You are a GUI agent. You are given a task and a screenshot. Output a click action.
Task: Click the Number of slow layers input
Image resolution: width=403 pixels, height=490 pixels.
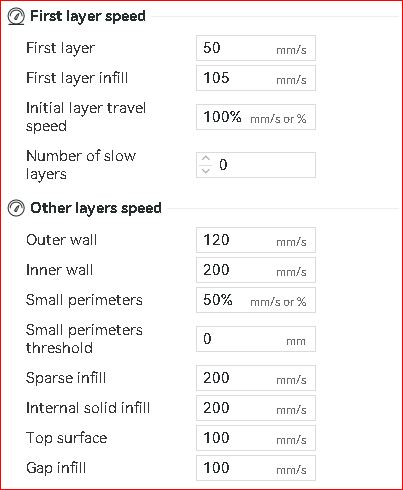256,165
